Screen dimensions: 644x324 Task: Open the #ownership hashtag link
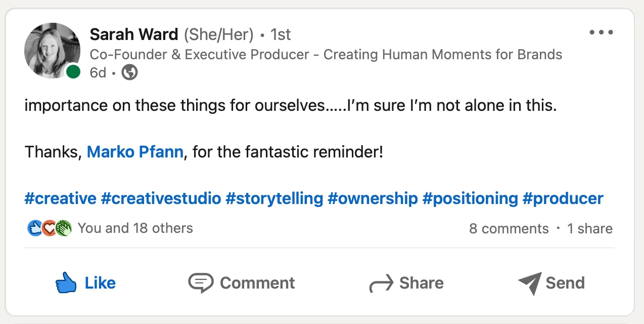coord(373,198)
